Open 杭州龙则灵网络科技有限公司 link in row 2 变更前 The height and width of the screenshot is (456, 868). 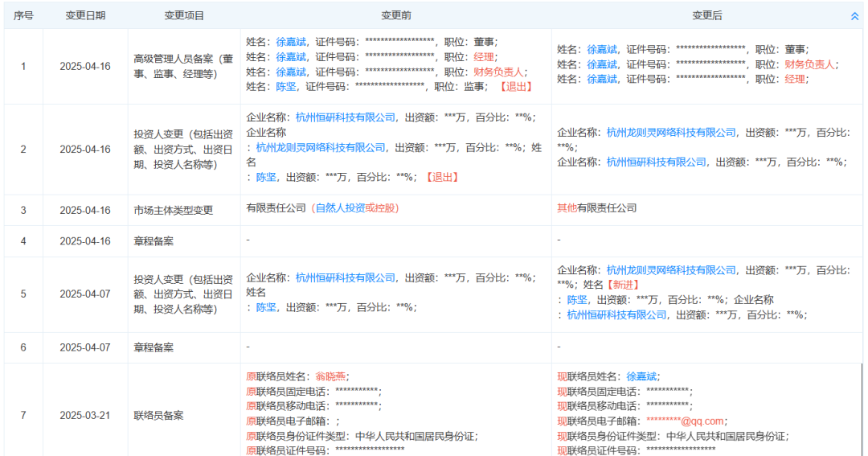click(x=321, y=148)
